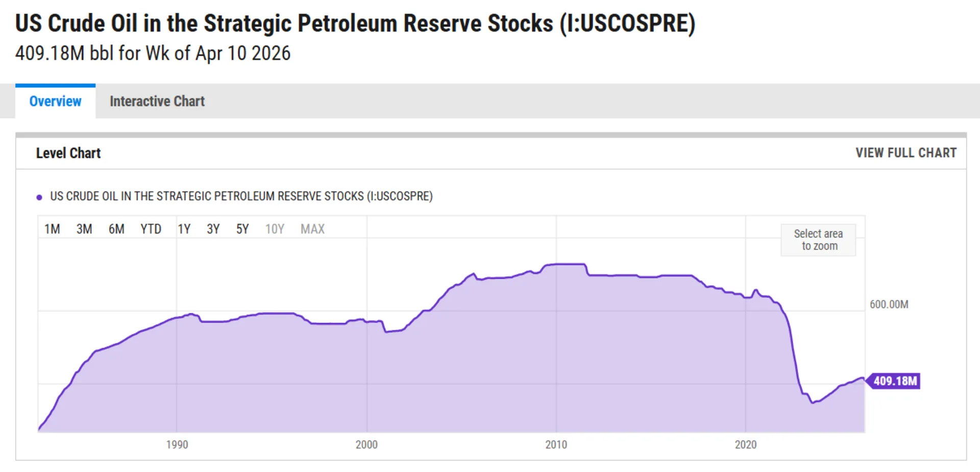Click the 2010 x-axis label
The height and width of the screenshot is (472, 980).
tap(556, 444)
